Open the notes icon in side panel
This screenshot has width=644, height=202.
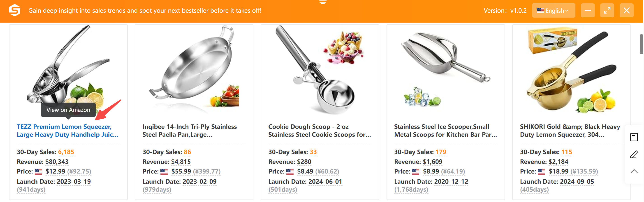(634, 137)
